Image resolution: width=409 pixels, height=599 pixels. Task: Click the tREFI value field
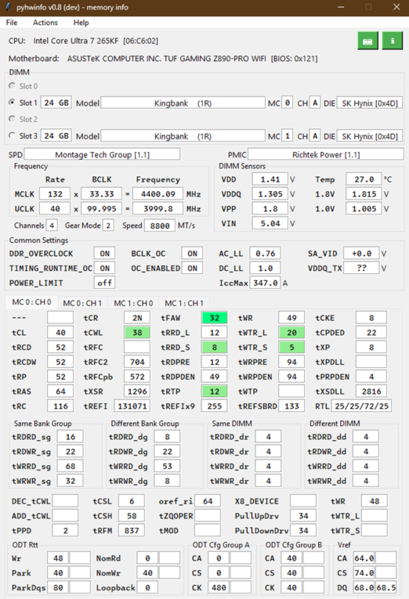pos(132,406)
